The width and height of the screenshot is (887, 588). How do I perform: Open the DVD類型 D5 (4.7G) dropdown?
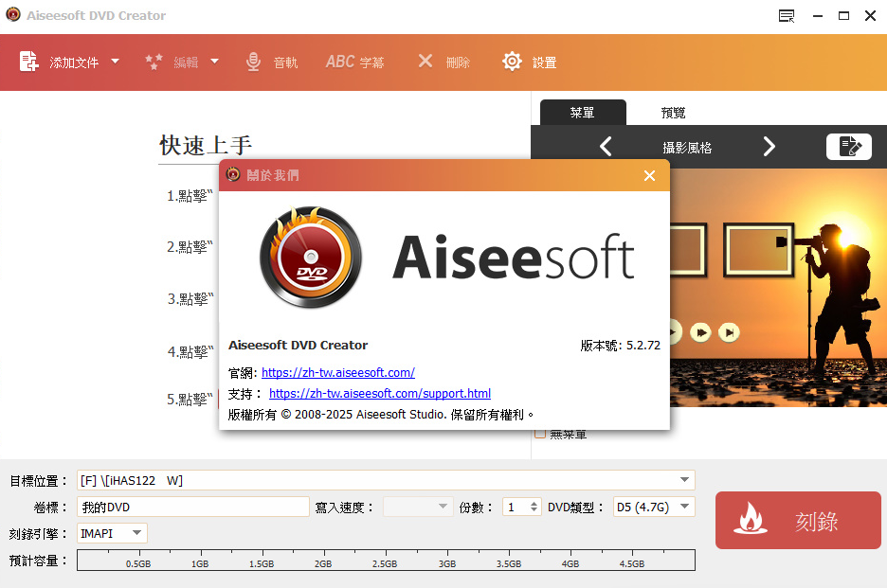654,507
